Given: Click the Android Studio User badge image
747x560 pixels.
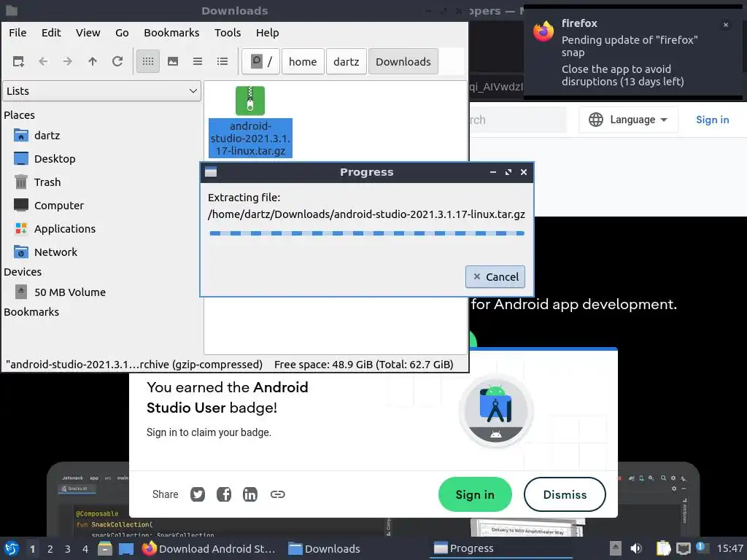Looking at the screenshot, I should pos(495,411).
